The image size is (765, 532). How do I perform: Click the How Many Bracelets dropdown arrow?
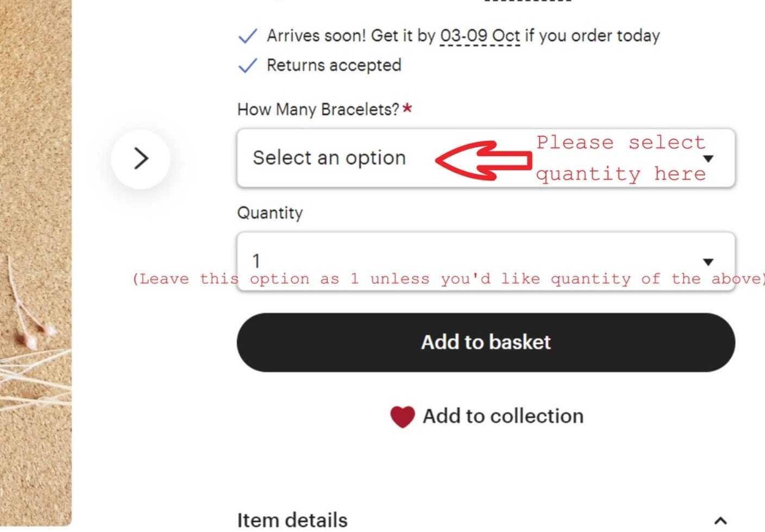point(708,159)
